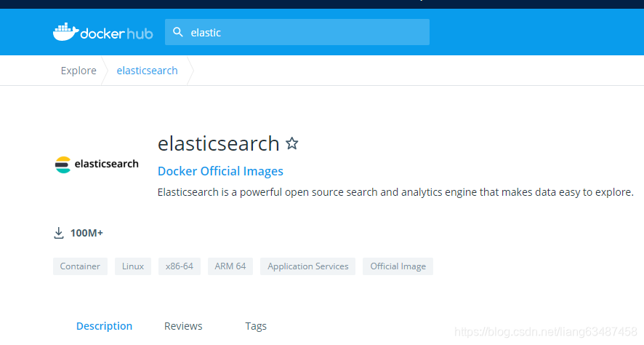The image size is (644, 345).
Task: Click the elasticsearch logo image
Action: click(97, 164)
